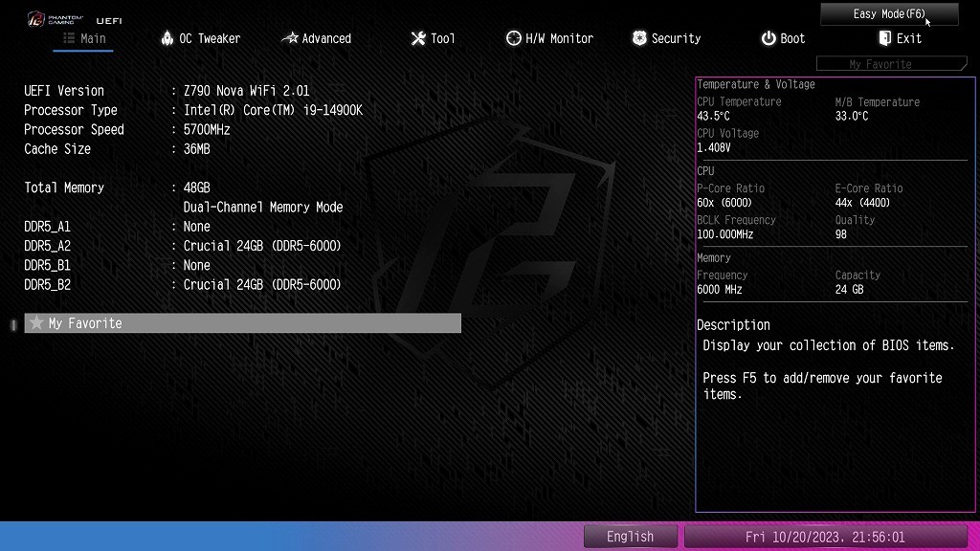Click the DDR5_A2 Crucial 24GB entry
980x551 pixels.
click(262, 246)
